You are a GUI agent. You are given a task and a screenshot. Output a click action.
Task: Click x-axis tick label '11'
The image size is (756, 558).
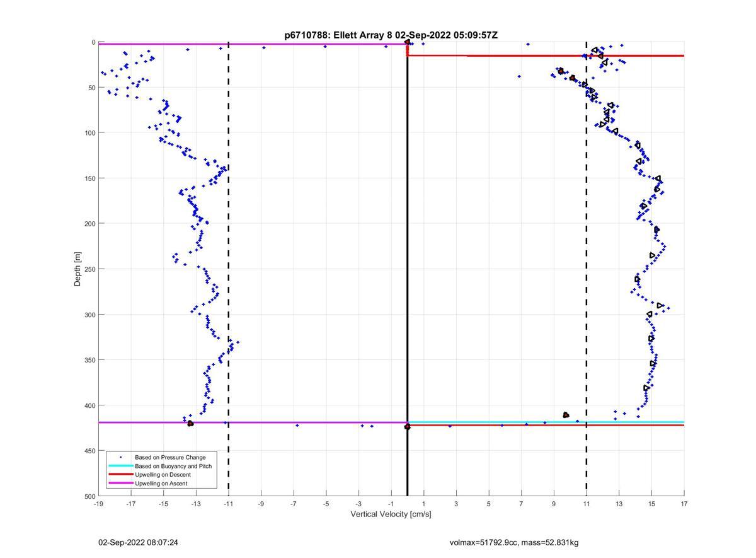(x=587, y=504)
